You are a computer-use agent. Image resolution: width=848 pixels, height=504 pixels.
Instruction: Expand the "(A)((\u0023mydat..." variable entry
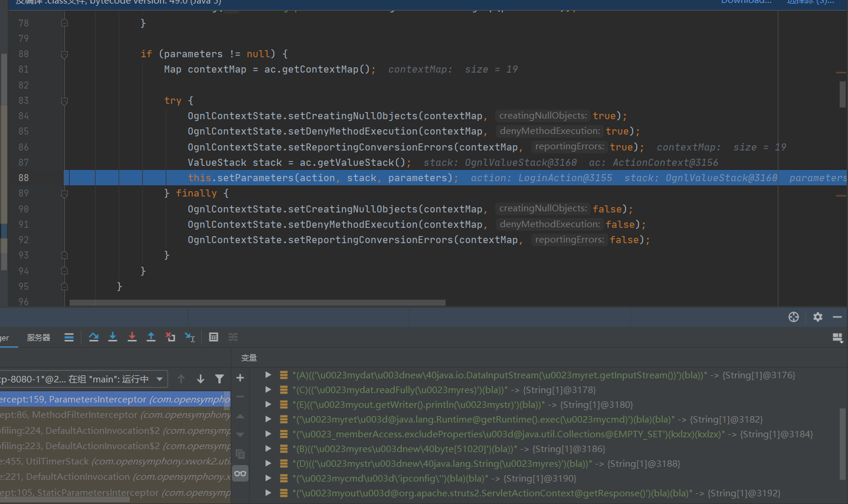click(x=268, y=375)
